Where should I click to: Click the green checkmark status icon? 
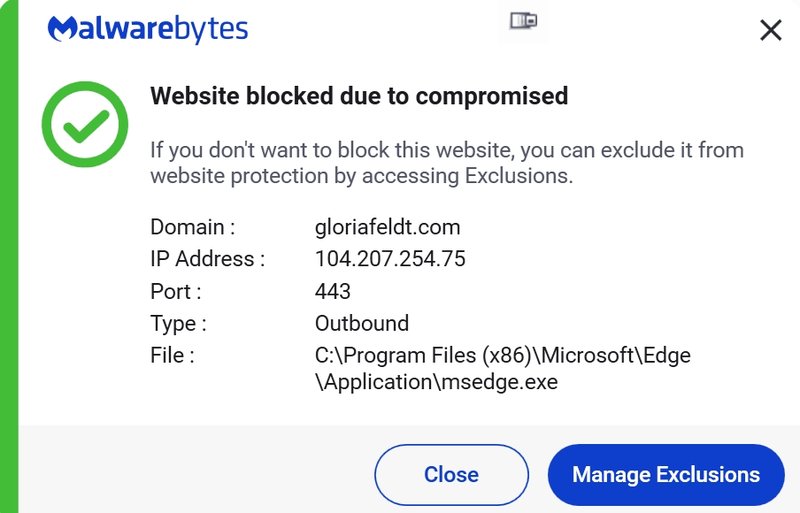pos(85,124)
